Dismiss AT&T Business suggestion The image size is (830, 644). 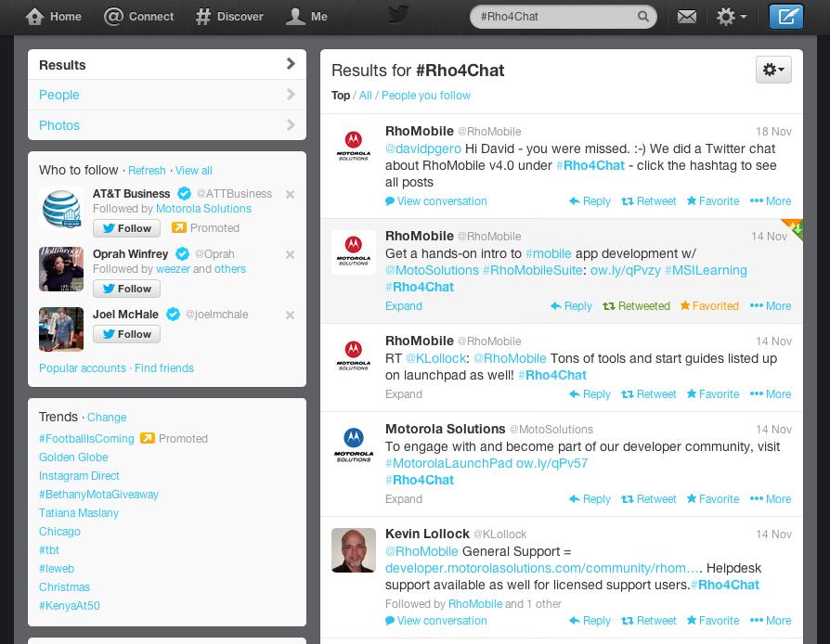(x=290, y=194)
